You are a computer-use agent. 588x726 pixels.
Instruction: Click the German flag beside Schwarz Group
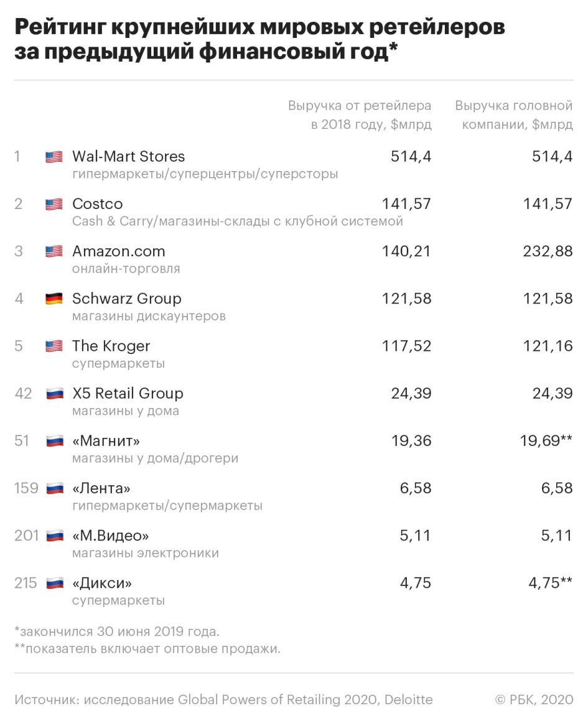[54, 299]
